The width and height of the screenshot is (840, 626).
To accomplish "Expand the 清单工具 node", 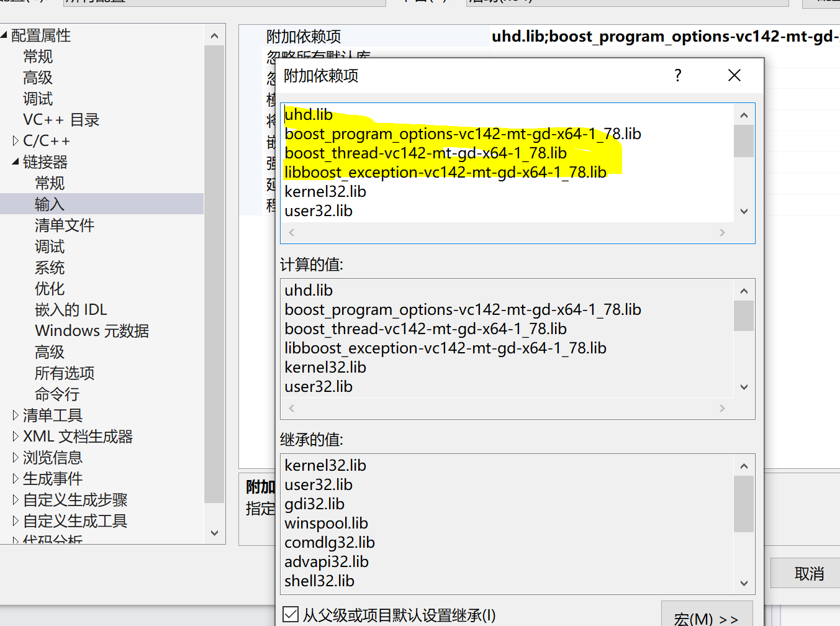I will pos(15,415).
